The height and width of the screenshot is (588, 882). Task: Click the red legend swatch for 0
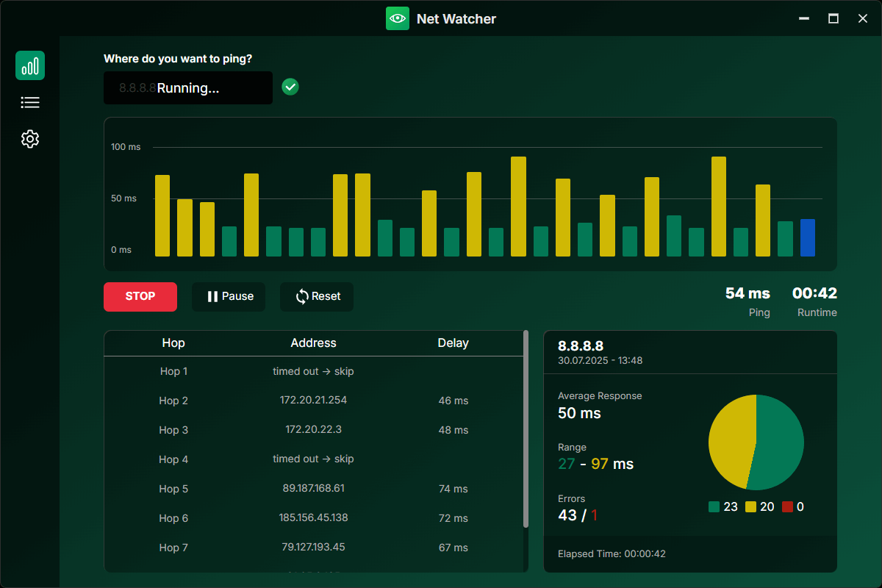point(787,506)
